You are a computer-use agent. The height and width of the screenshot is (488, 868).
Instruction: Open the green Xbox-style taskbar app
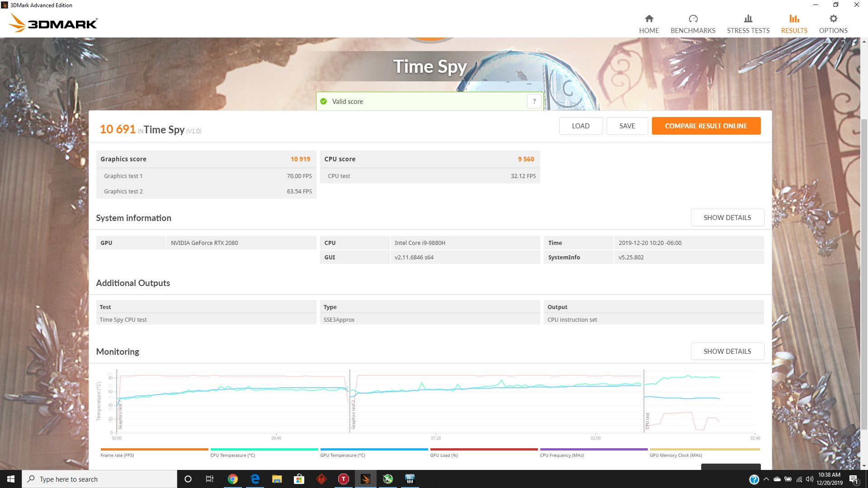tap(388, 479)
